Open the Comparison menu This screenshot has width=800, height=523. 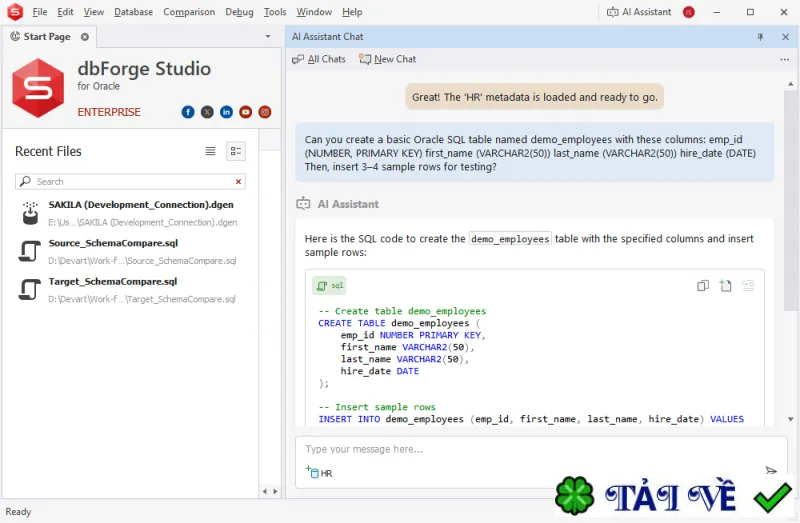point(189,12)
